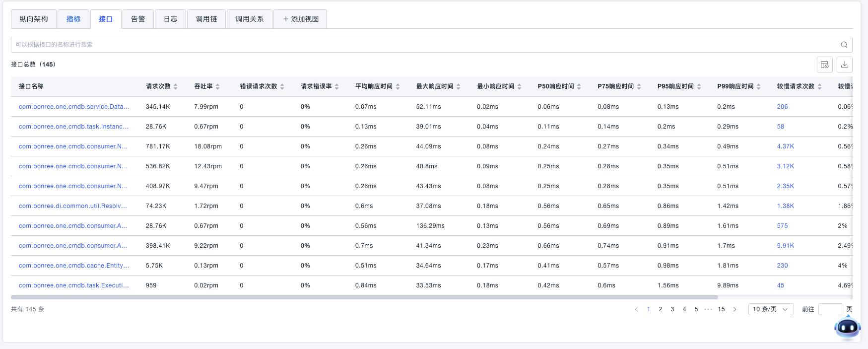The image size is (868, 349).
Task: Click the search magnifier icon
Action: click(844, 45)
